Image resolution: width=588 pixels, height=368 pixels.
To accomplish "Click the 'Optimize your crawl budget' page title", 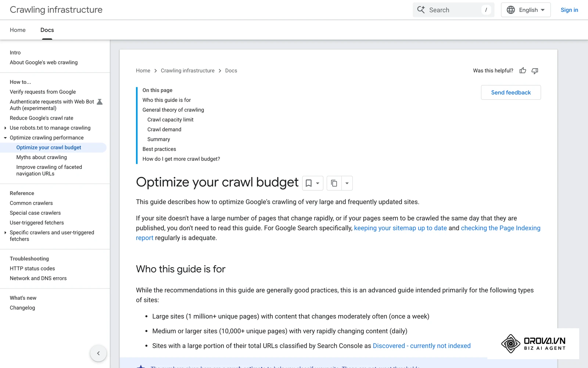I will pyautogui.click(x=217, y=183).
